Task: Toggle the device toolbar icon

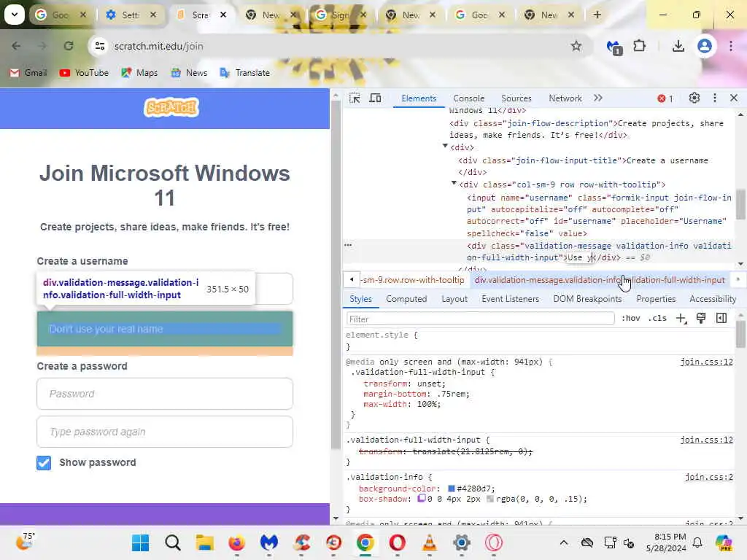Action: [x=376, y=98]
